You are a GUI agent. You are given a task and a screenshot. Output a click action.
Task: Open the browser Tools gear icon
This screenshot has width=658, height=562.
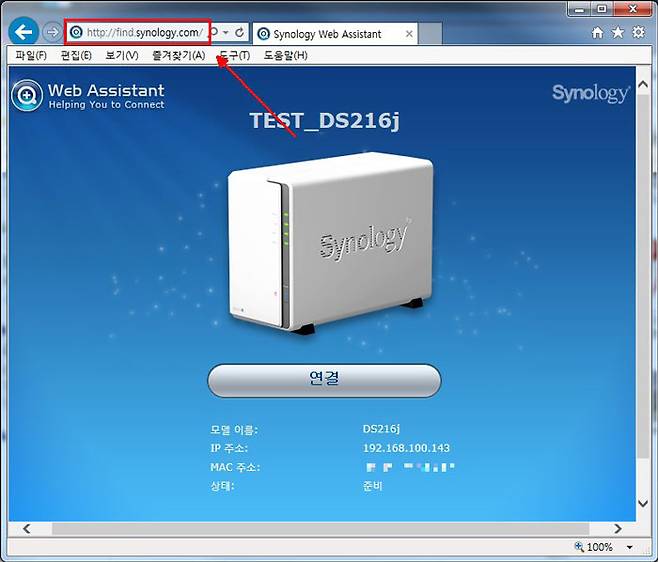click(639, 33)
